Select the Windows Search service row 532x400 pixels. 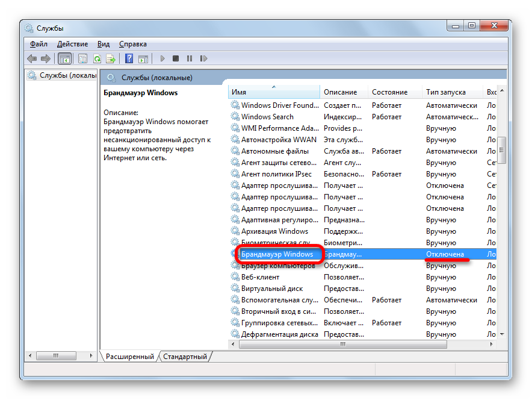point(267,117)
